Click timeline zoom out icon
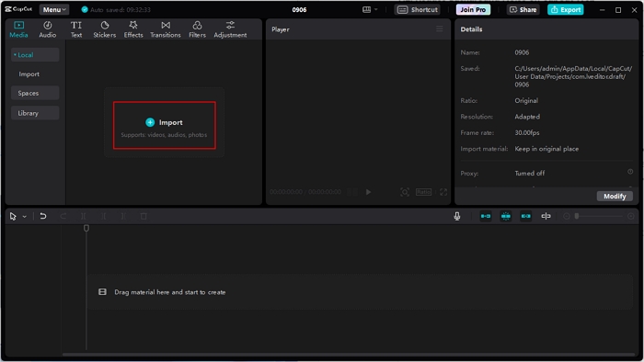The image size is (644, 362). 567,216
